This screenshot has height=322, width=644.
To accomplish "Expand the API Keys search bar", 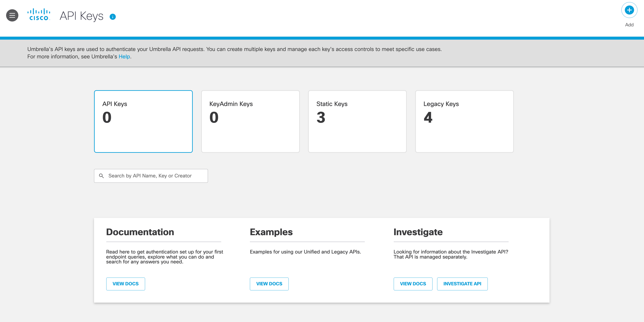I will point(151,176).
